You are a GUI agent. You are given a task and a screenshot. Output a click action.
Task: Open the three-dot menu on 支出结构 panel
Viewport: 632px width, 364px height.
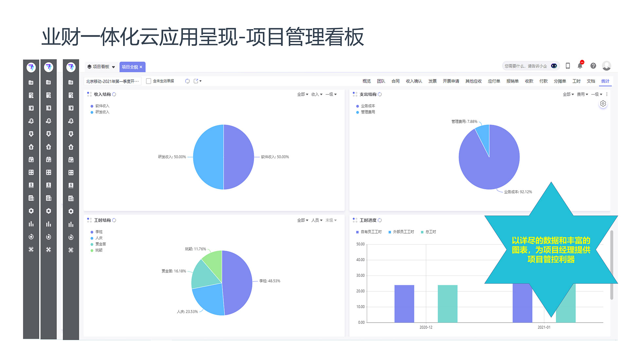coord(607,94)
